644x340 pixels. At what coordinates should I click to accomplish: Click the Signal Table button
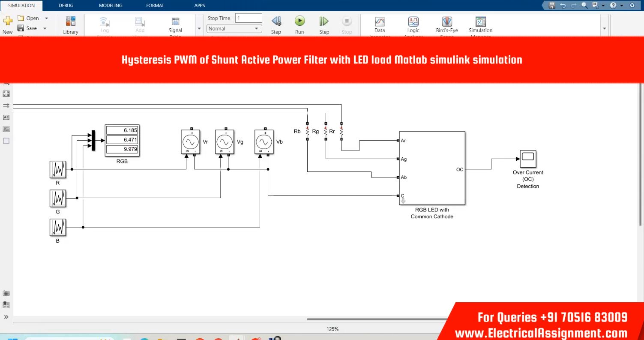175,24
